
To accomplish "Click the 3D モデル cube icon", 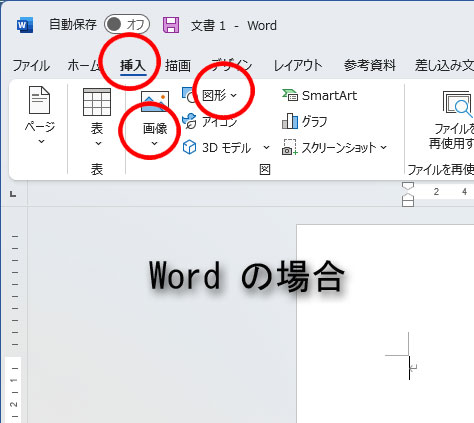I will click(190, 147).
